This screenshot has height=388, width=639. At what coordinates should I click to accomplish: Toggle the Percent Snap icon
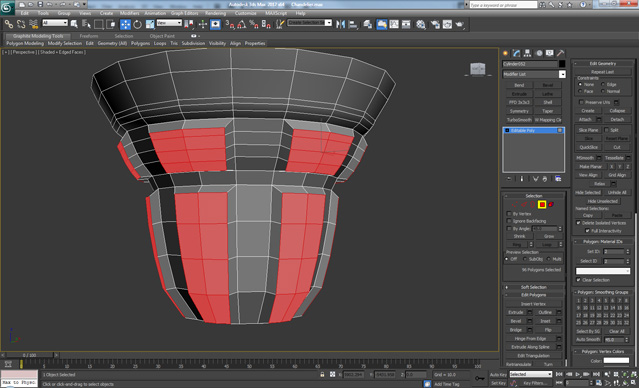pos(254,24)
